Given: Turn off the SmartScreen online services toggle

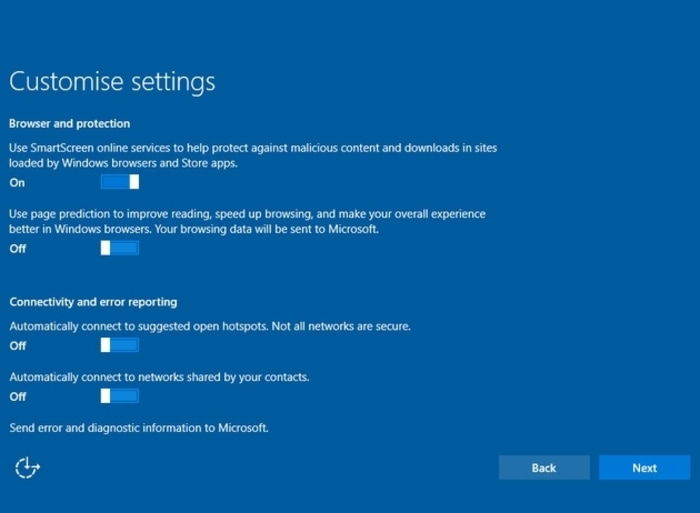Looking at the screenshot, I should (x=120, y=182).
